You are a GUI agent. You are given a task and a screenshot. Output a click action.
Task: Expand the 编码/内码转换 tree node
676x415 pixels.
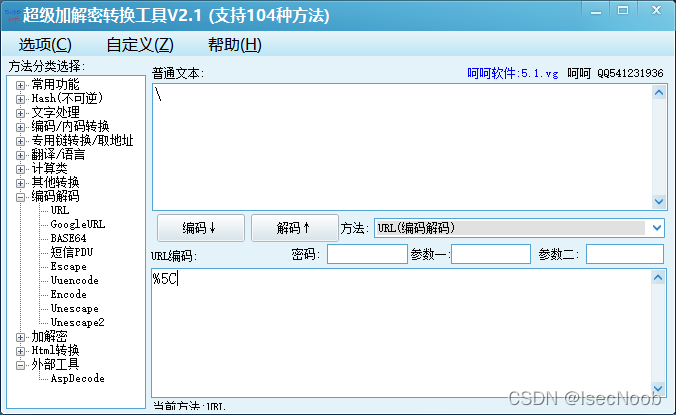(20, 127)
